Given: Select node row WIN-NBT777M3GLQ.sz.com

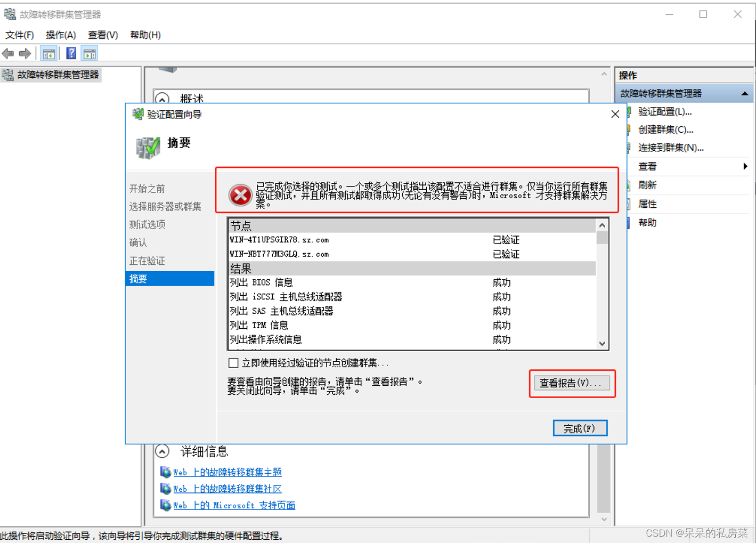Looking at the screenshot, I should (412, 254).
